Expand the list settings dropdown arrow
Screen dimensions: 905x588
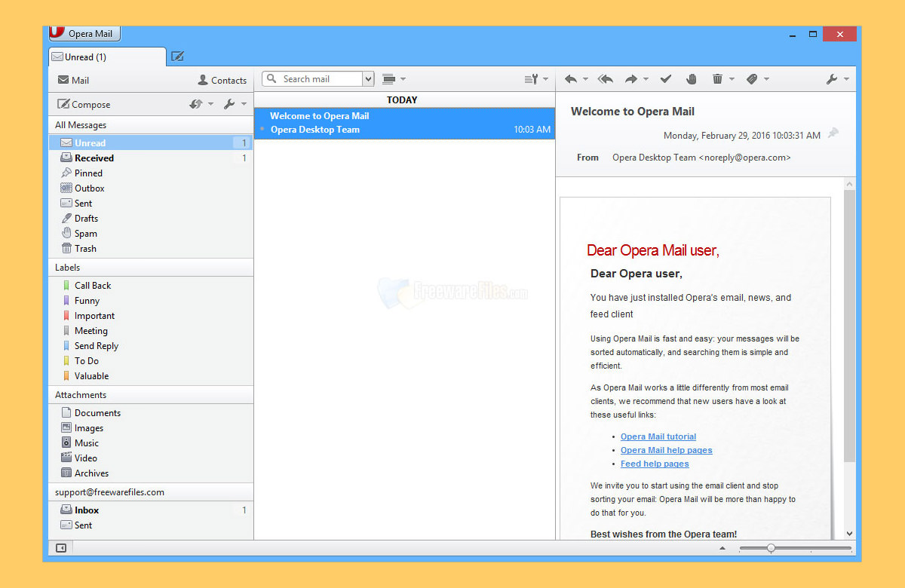pyautogui.click(x=545, y=79)
